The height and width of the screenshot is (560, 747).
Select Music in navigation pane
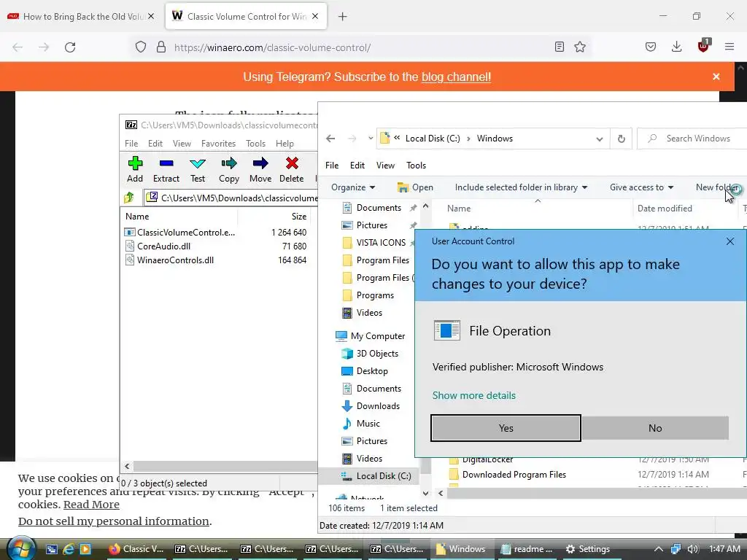point(361,424)
